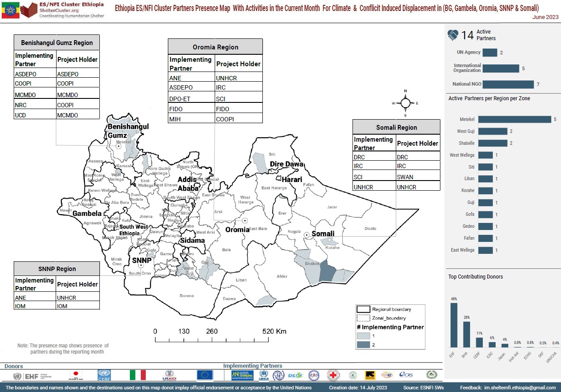This screenshot has height=392, width=561.
Task: Click the Metekel bar in the zone chart
Action: (515, 119)
